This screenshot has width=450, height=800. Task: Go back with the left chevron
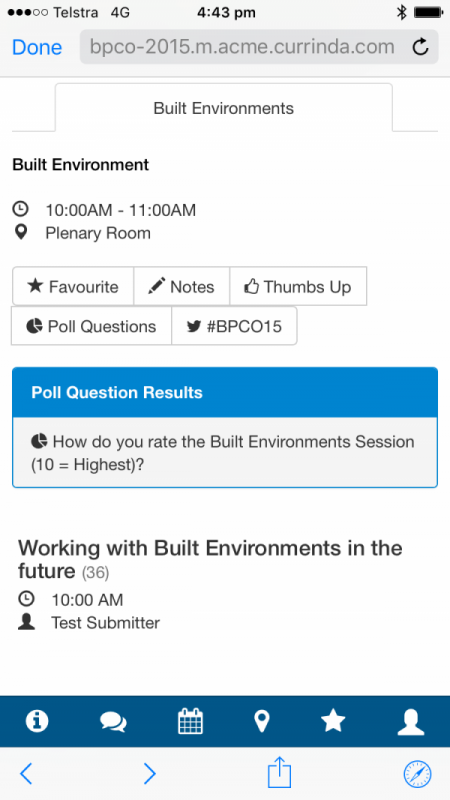[26, 774]
